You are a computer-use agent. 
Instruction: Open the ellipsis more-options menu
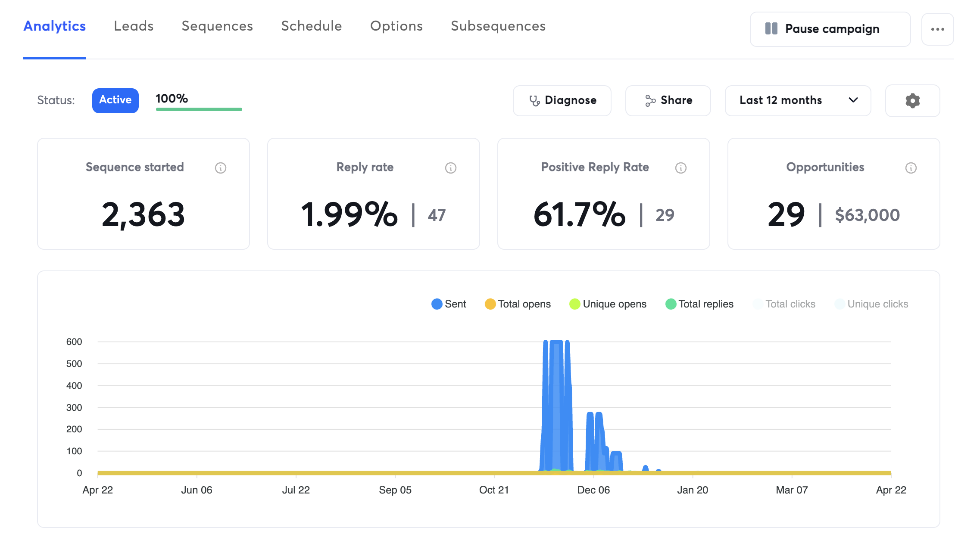click(937, 29)
